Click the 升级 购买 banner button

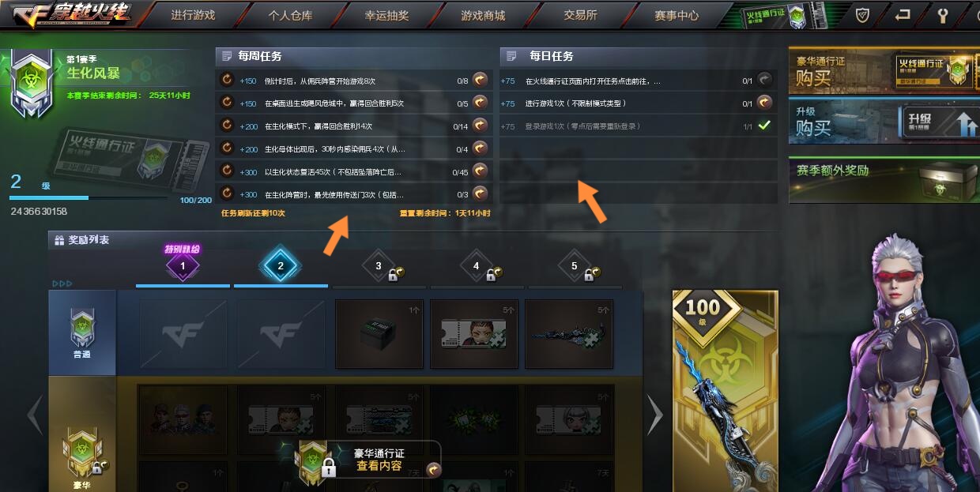pos(884,119)
